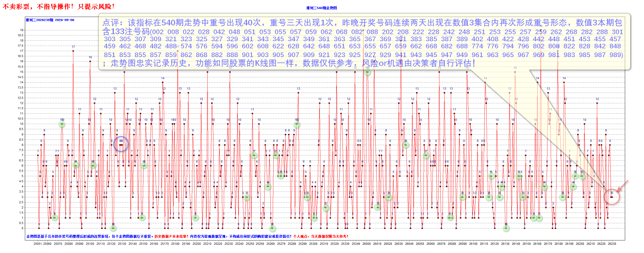Click x-axis issue label 25259
The image size is (644, 253).
(x=260, y=244)
